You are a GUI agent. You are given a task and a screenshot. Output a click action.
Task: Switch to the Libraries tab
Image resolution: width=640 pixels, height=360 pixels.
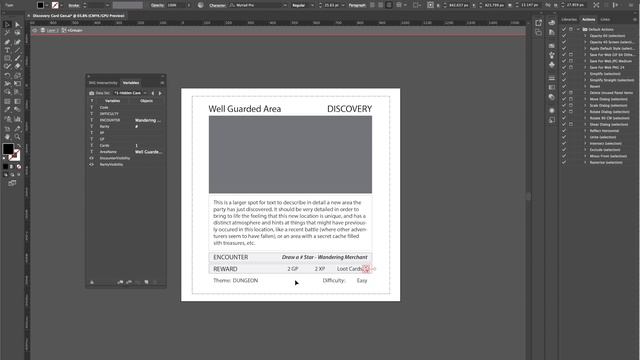tap(569, 20)
